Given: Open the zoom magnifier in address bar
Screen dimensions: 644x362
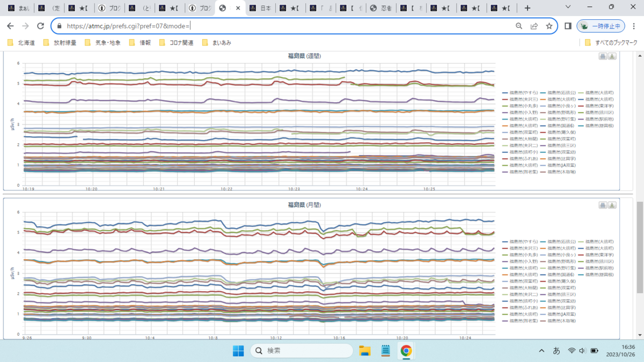Looking at the screenshot, I should coord(519,26).
